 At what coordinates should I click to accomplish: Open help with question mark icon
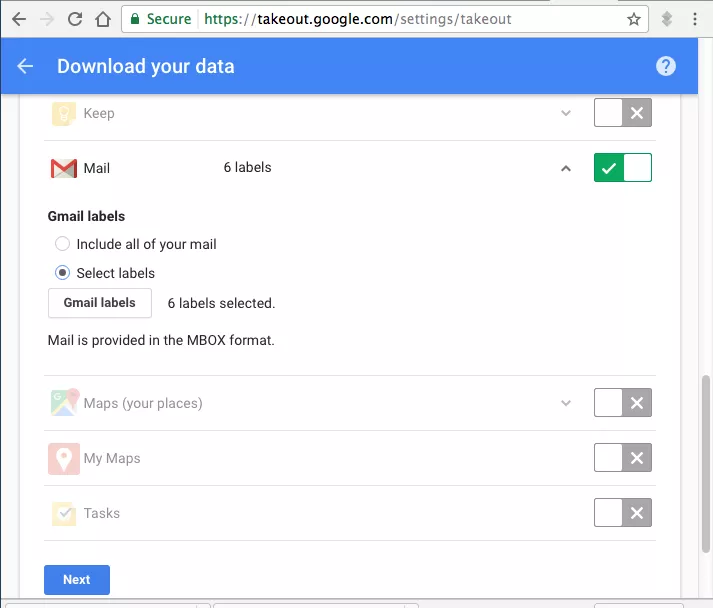coord(665,66)
